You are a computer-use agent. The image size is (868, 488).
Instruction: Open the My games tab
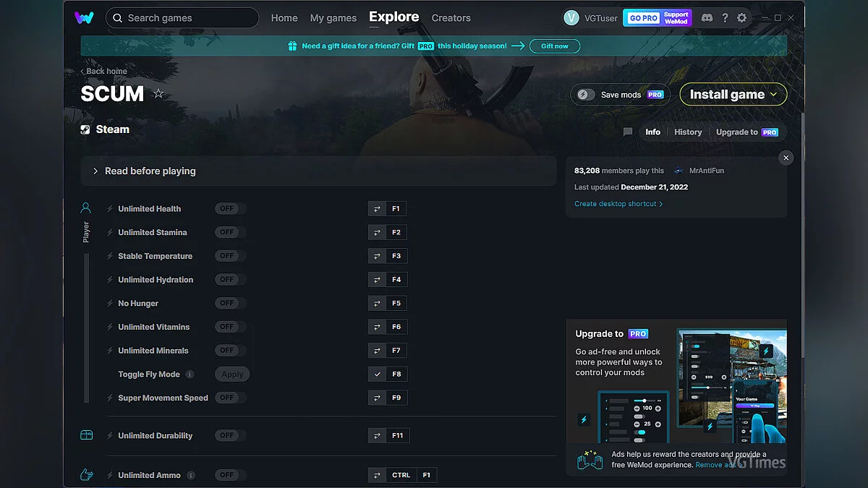point(333,18)
